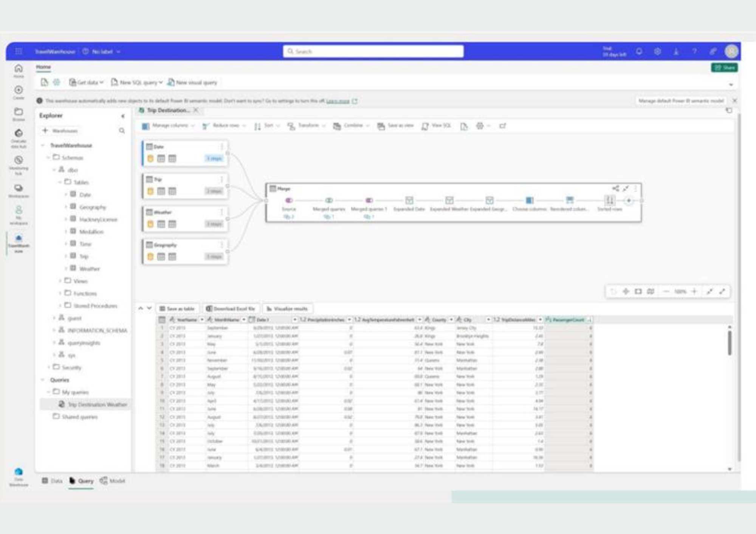Close the Trip Destination query tab

click(x=195, y=110)
